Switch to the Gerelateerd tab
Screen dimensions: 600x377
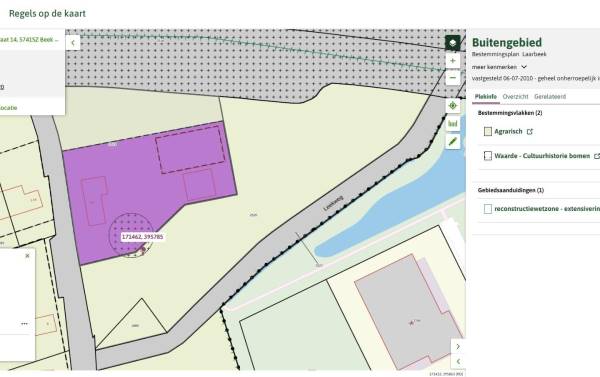pos(550,97)
